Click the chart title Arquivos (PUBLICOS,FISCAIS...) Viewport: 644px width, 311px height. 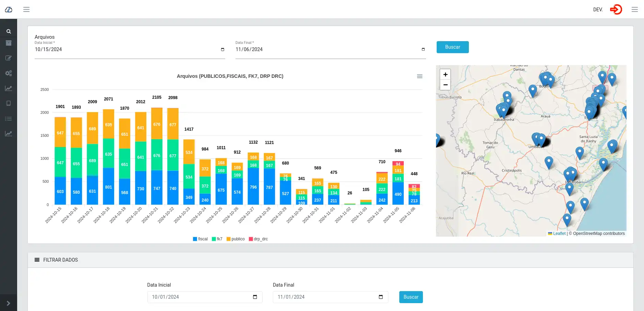pyautogui.click(x=230, y=76)
